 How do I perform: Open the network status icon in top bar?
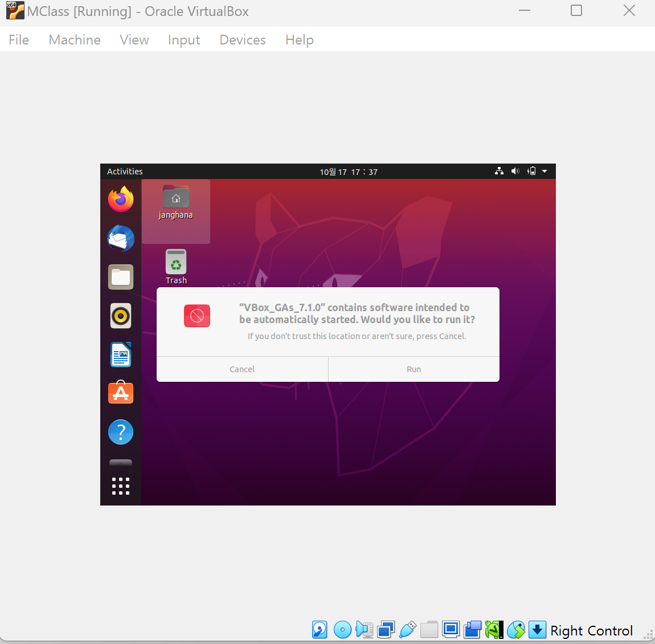499,172
